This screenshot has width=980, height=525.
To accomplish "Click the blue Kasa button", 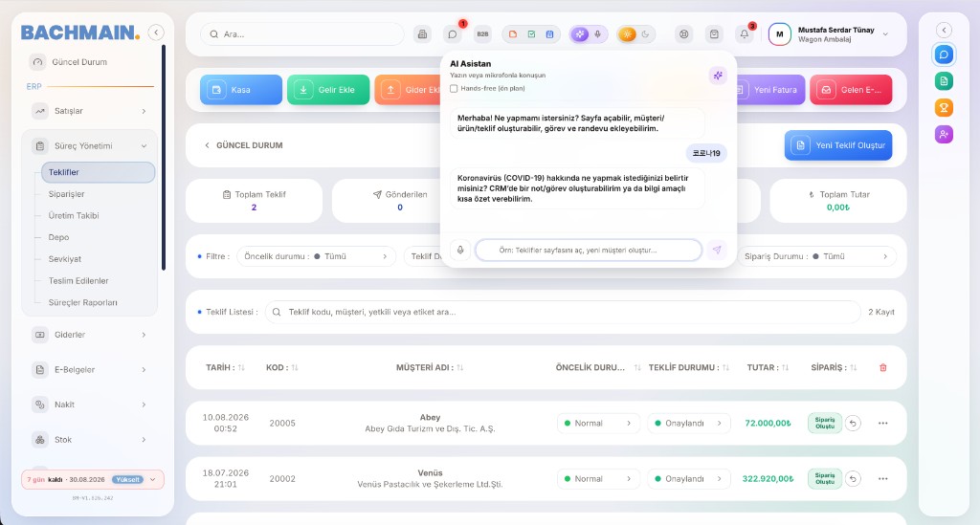I will pos(241,90).
